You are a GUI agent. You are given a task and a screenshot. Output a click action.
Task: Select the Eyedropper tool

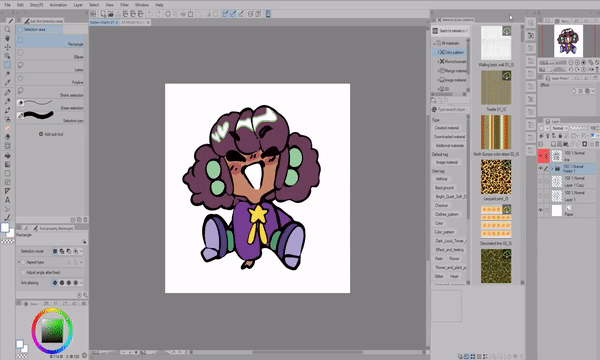click(x=7, y=83)
